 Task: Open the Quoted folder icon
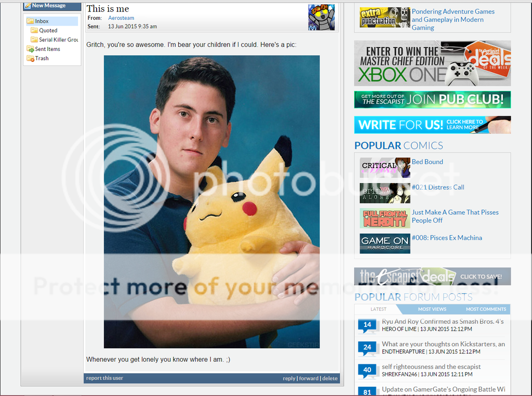click(34, 30)
